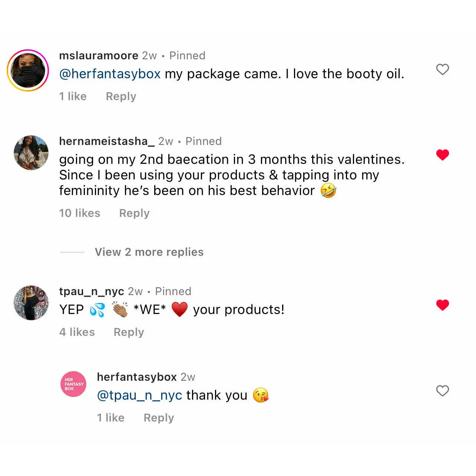Like mslauramoore's comment with the heart
The height and width of the screenshot is (476, 476).
tap(442, 69)
